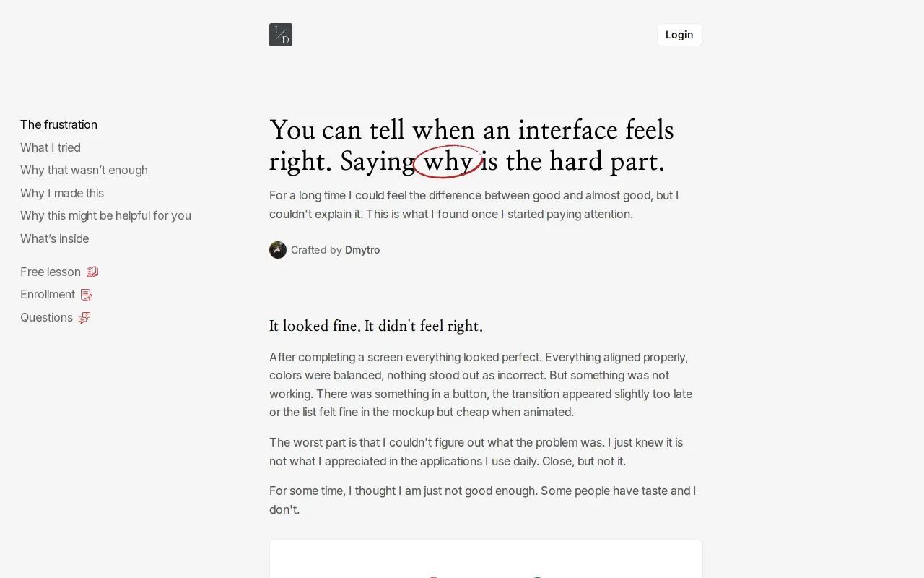Click the main headline about interface feeling right
Image resolution: width=924 pixels, height=578 pixels.
click(471, 146)
